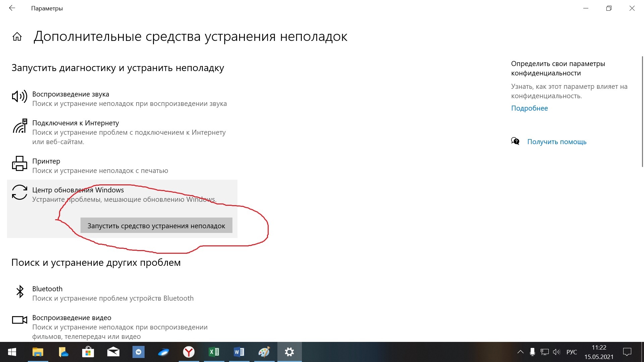Screen dimensions: 644x362
Task: Click the microphone tray icon
Action: point(532,352)
